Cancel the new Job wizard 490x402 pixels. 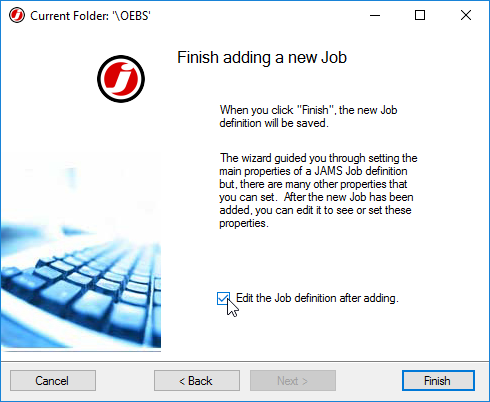[53, 381]
